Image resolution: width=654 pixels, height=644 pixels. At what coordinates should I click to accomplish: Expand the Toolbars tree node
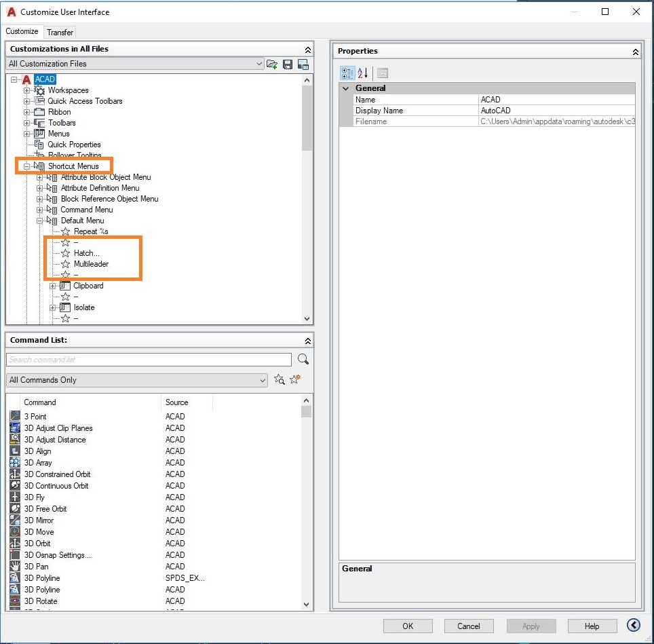(x=26, y=123)
